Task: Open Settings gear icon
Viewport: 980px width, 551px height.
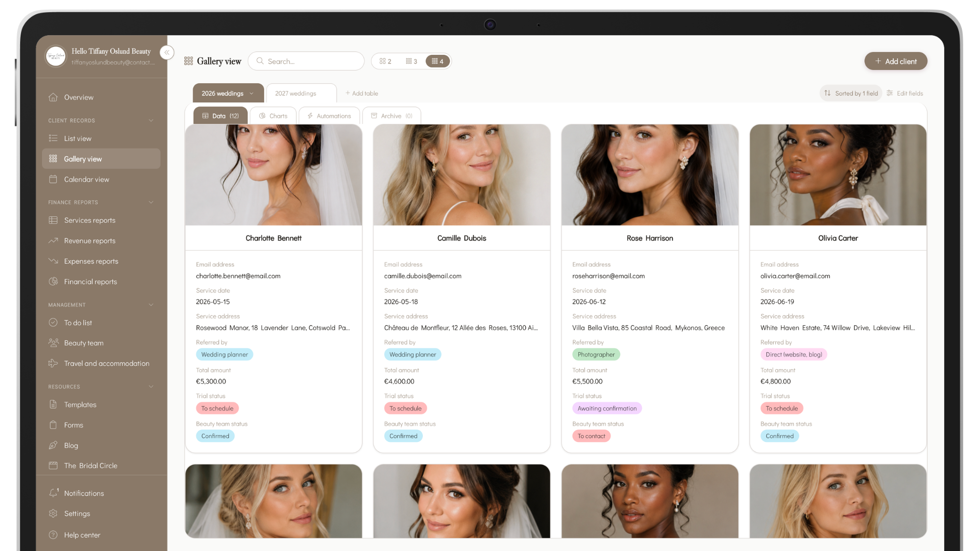Action: pos(53,513)
